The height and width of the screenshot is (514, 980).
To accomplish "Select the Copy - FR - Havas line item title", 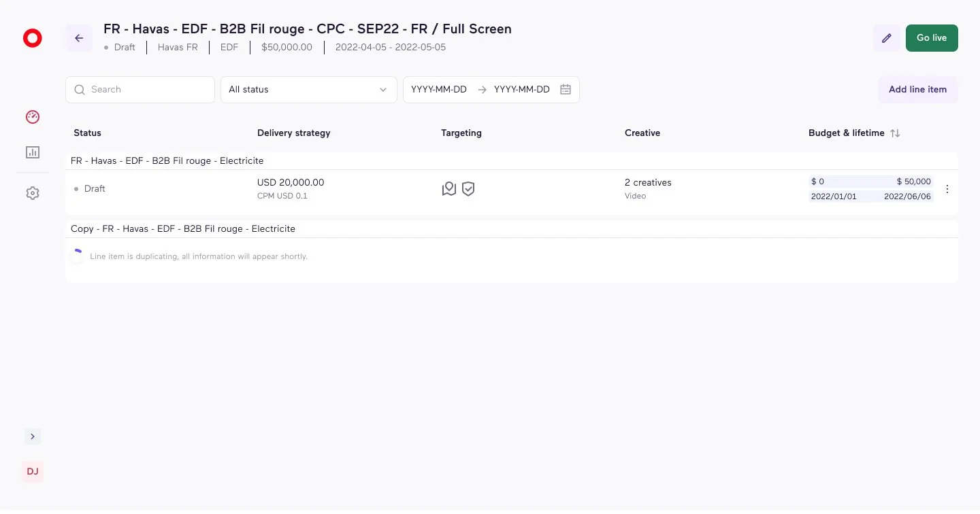I will 183,229.
